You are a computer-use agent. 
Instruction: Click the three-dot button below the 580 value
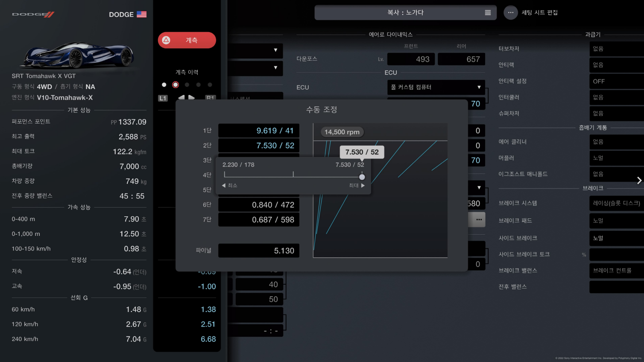point(479,220)
